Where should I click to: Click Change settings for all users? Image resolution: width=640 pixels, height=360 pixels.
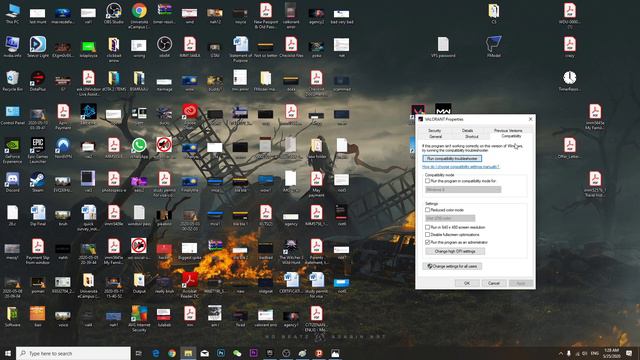(x=452, y=266)
